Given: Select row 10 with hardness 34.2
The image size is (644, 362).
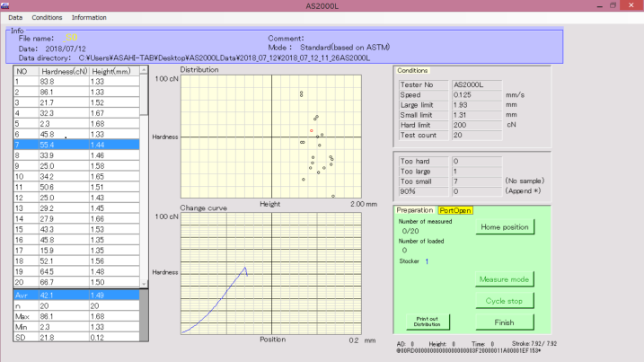Looking at the screenshot, I should point(76,177).
